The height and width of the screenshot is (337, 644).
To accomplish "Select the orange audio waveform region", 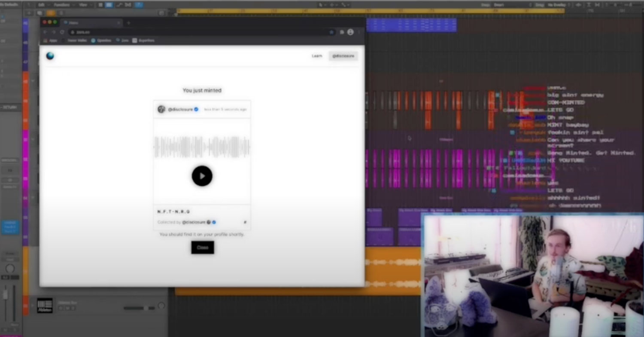I will tap(393, 271).
